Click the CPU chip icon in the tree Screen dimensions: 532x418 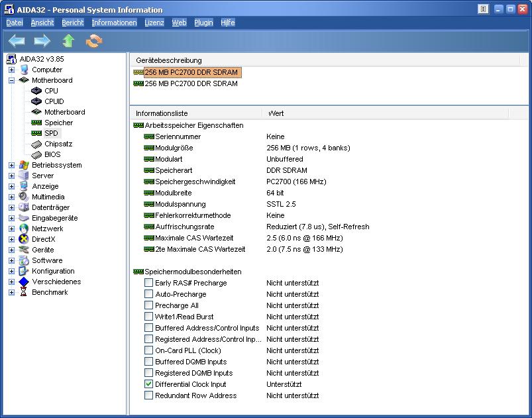point(36,91)
